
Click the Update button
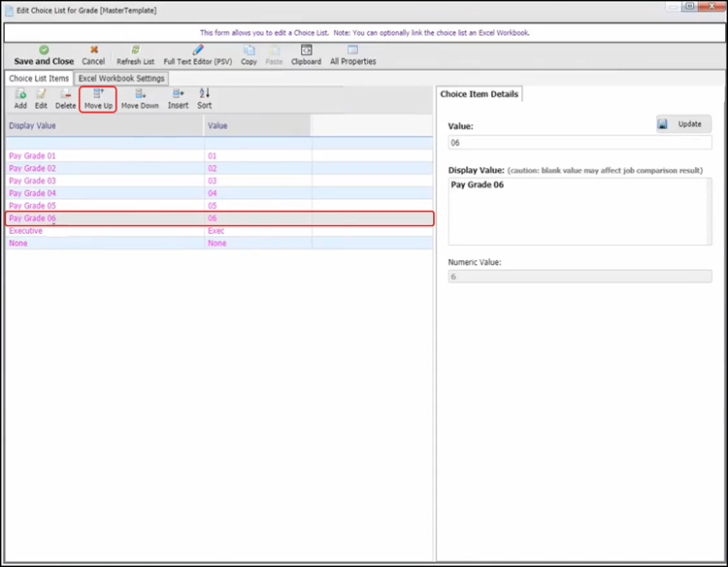[x=683, y=124]
